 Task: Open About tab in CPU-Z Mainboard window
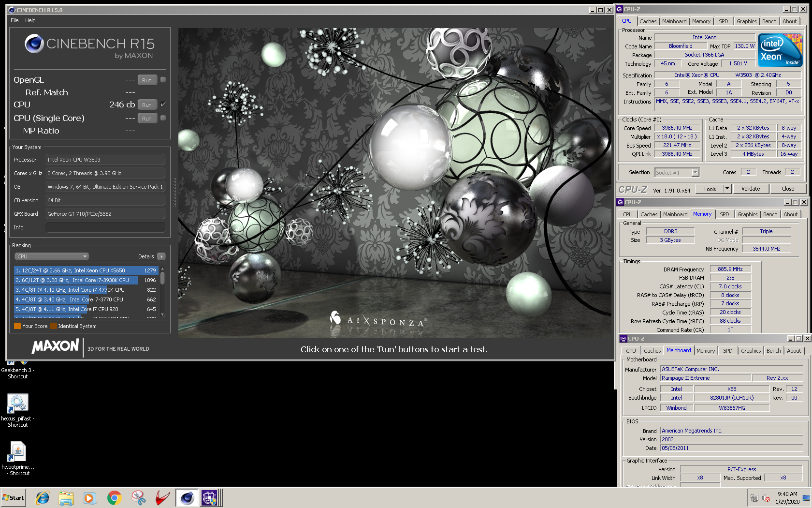(x=794, y=351)
